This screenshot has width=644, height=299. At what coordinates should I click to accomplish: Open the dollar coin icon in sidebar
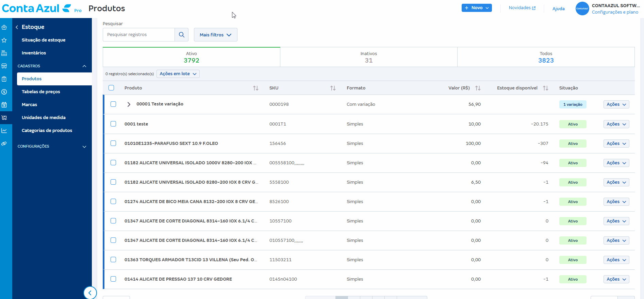pos(4,92)
